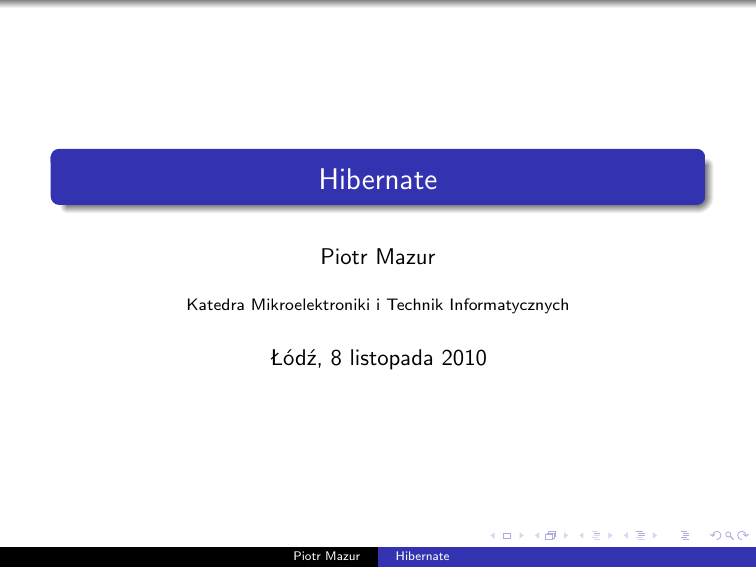Click the date text Łódź, 8 listopada 2010

point(378,357)
